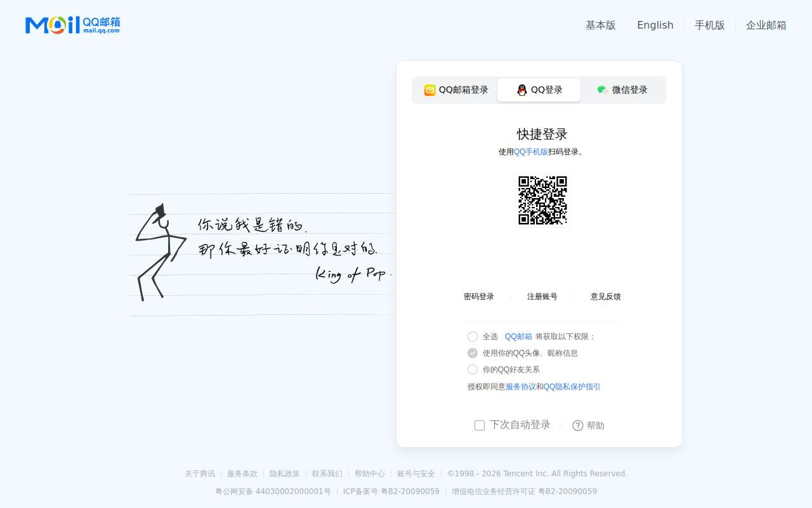This screenshot has height=508, width=812.
Task: Open 账号与安全 in the footer
Action: (x=416, y=474)
